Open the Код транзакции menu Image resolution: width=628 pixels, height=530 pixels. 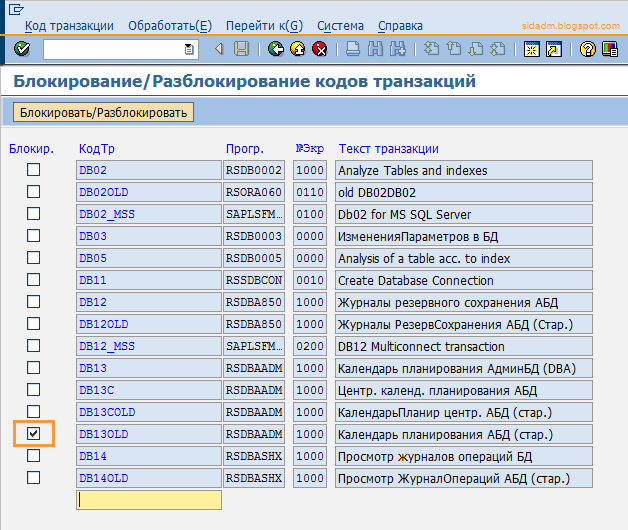click(69, 26)
